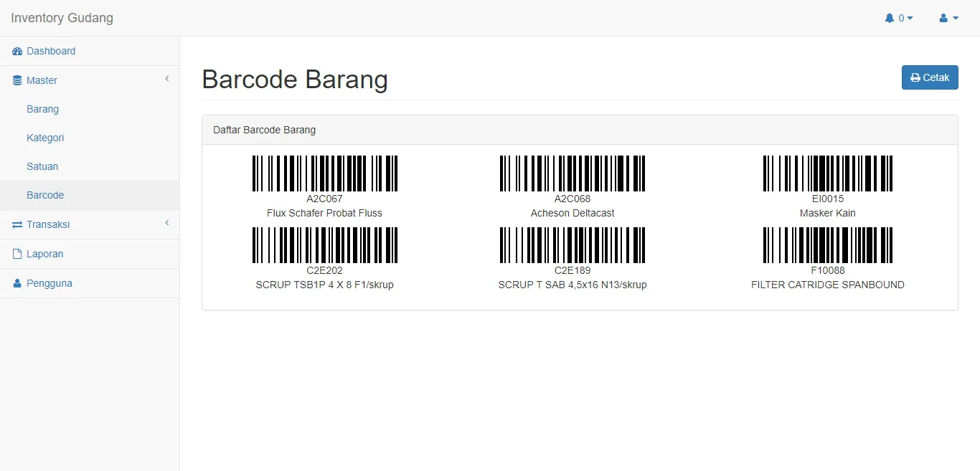Open the Satuan submenu item
Screen dimensions: 980x471
coord(90,167)
